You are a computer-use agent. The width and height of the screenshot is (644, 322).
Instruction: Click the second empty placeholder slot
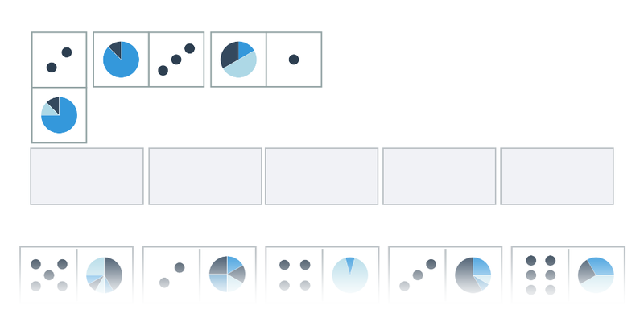205,176
